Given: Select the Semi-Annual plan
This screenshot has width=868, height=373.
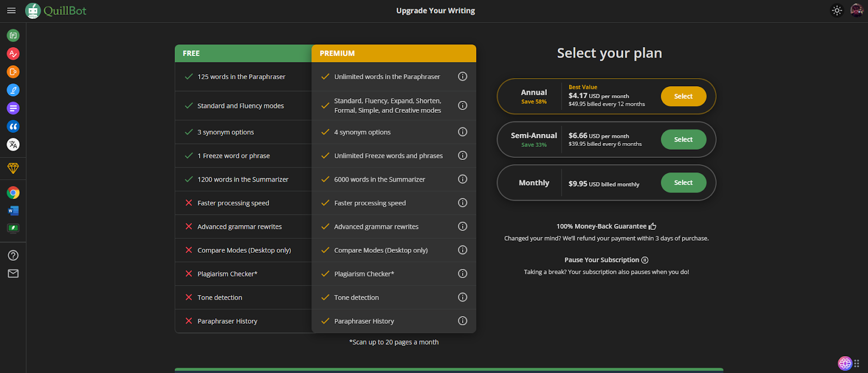Looking at the screenshot, I should (x=683, y=139).
